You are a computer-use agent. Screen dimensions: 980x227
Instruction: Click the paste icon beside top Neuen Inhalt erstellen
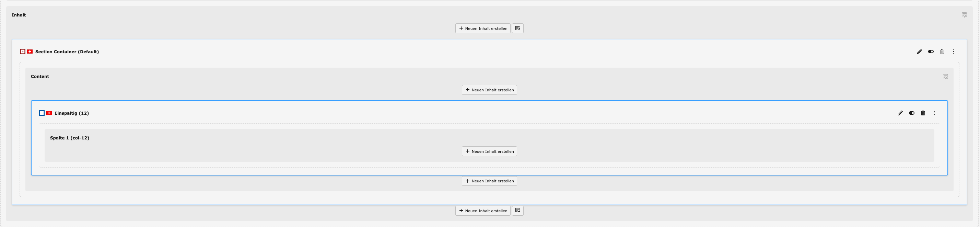click(517, 29)
